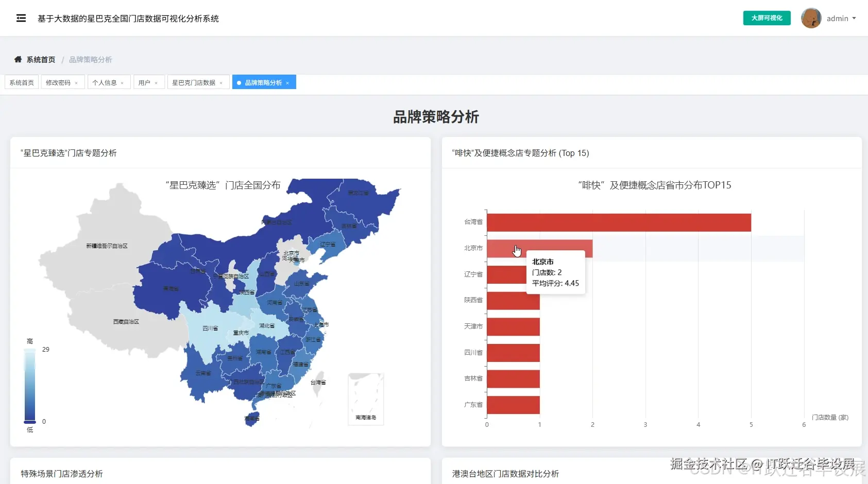Toggle the sidebar with the hamburger icon
The image size is (868, 484).
point(21,18)
